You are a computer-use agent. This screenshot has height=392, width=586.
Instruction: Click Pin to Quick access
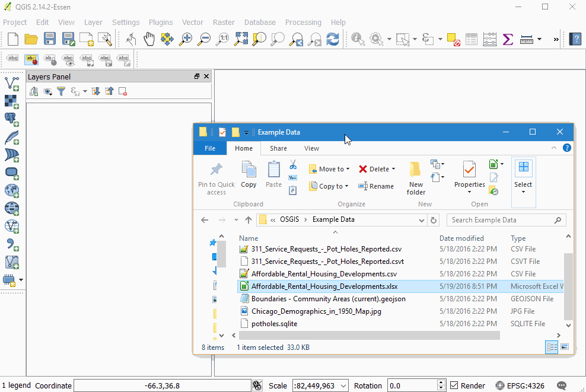216,179
